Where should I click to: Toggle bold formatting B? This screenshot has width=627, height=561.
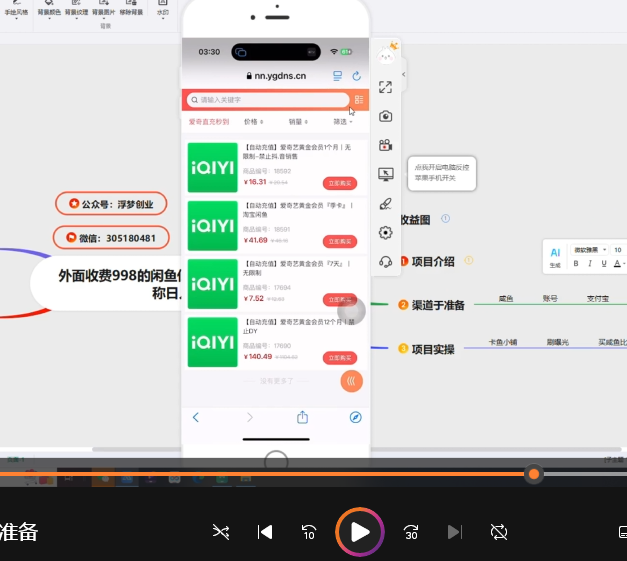[576, 264]
